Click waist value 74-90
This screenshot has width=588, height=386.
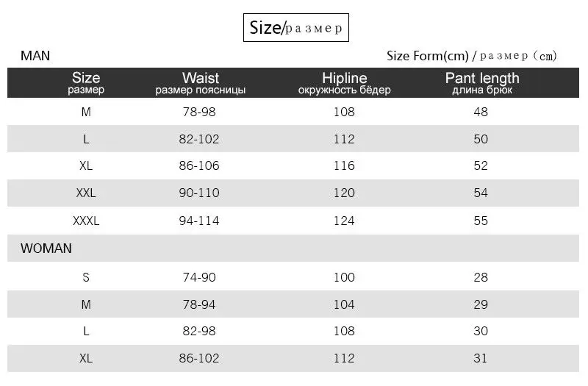[x=199, y=277]
